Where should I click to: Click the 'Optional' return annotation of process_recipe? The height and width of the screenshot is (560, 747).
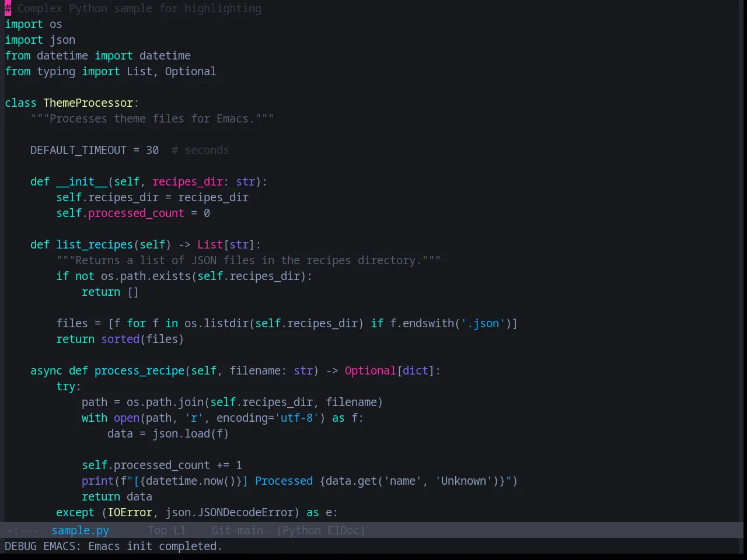[370, 370]
